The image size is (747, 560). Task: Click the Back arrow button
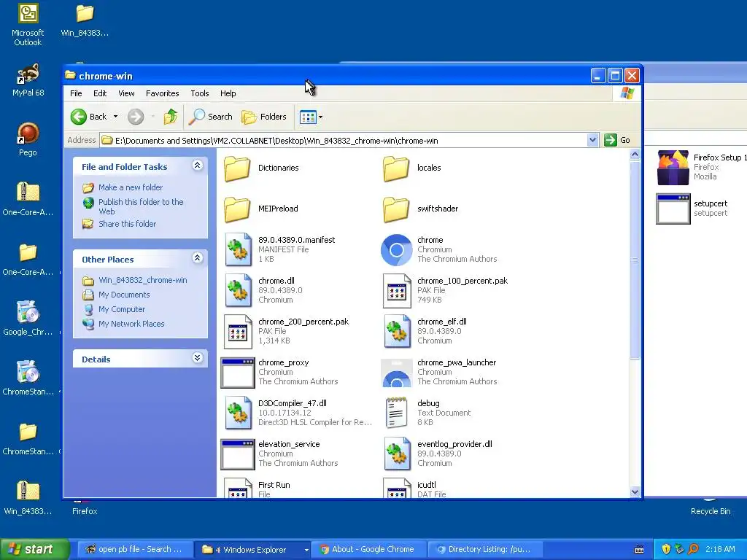tap(79, 117)
